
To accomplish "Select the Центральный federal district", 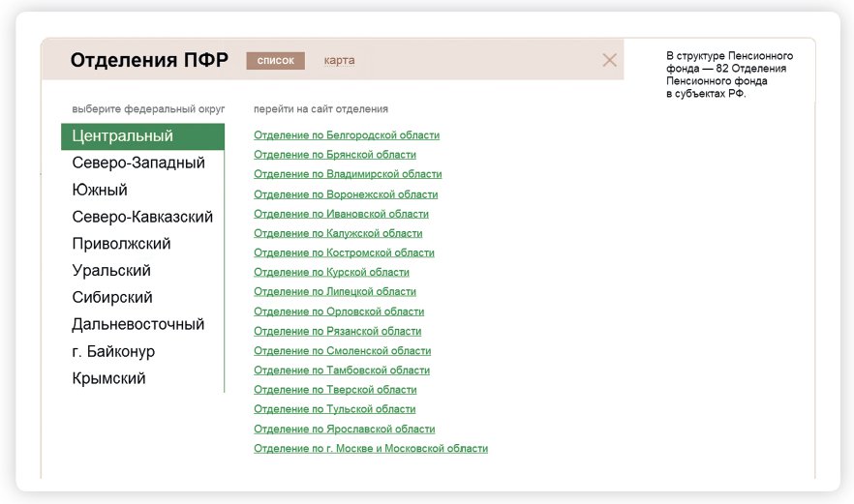I will click(142, 136).
